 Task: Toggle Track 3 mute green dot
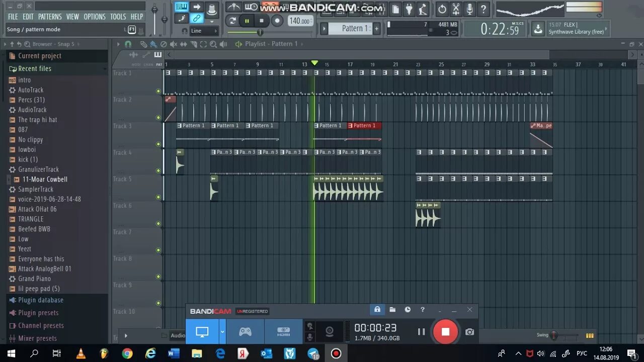158,144
